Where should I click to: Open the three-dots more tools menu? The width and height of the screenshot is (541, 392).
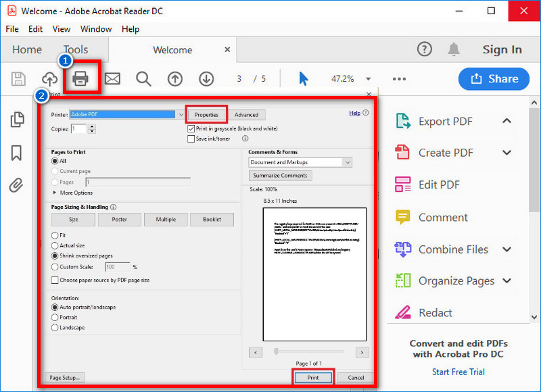pos(399,79)
